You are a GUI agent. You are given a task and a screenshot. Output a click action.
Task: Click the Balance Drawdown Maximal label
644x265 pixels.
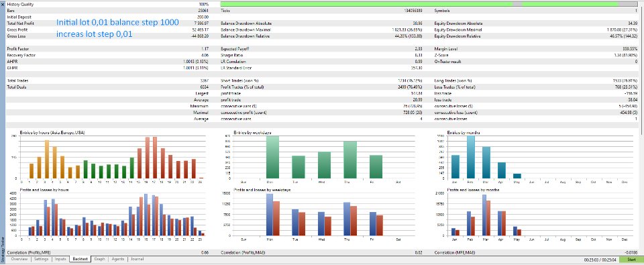[246, 30]
